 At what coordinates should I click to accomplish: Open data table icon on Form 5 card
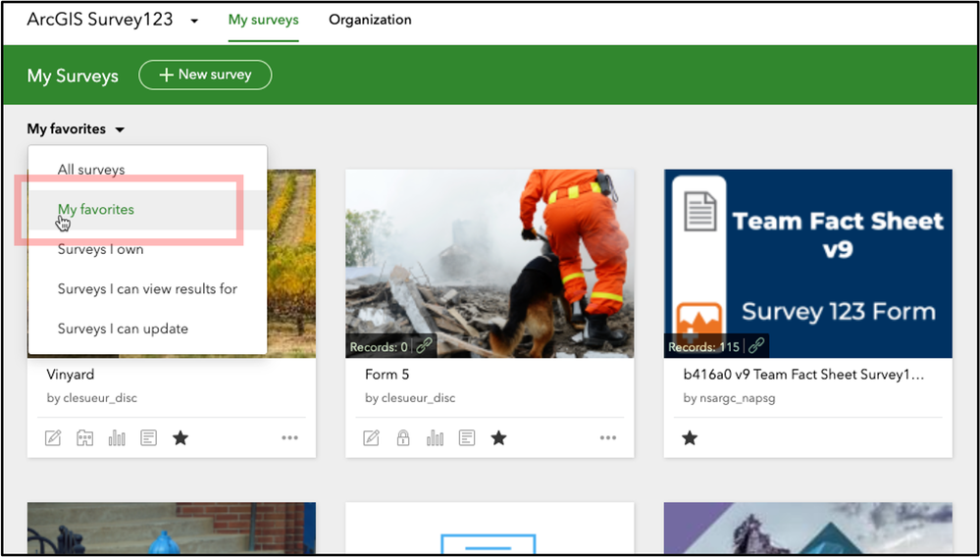[467, 438]
